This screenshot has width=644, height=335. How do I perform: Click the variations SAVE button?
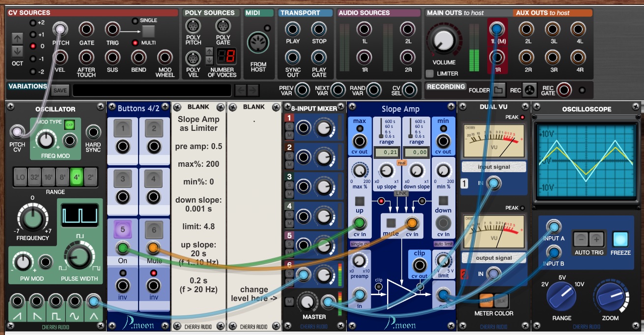60,91
